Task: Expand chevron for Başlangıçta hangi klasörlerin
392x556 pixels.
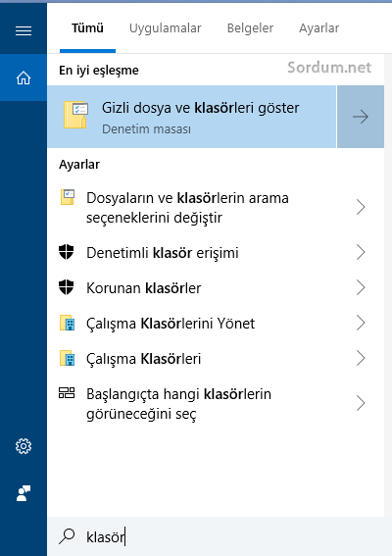Action: [361, 403]
